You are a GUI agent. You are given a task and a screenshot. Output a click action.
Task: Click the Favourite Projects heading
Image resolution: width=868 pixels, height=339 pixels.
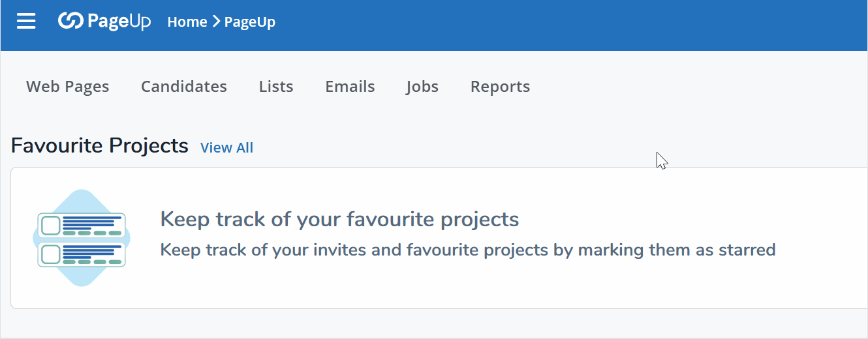coord(100,145)
